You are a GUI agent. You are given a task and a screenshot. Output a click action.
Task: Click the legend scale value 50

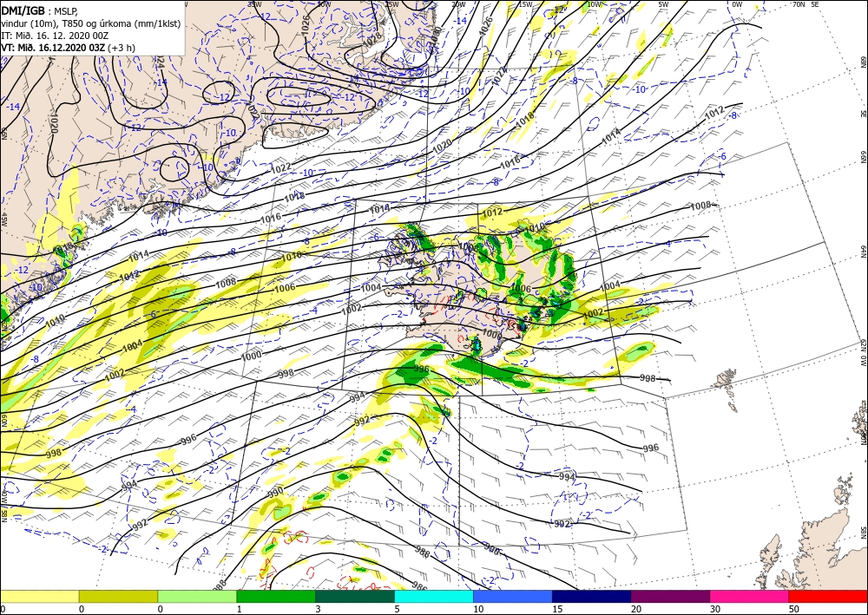[x=794, y=609]
